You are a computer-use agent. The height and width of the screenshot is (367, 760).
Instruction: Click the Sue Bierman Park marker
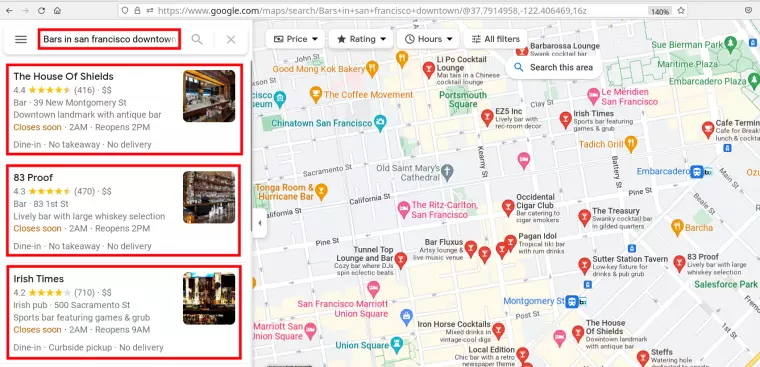731,45
